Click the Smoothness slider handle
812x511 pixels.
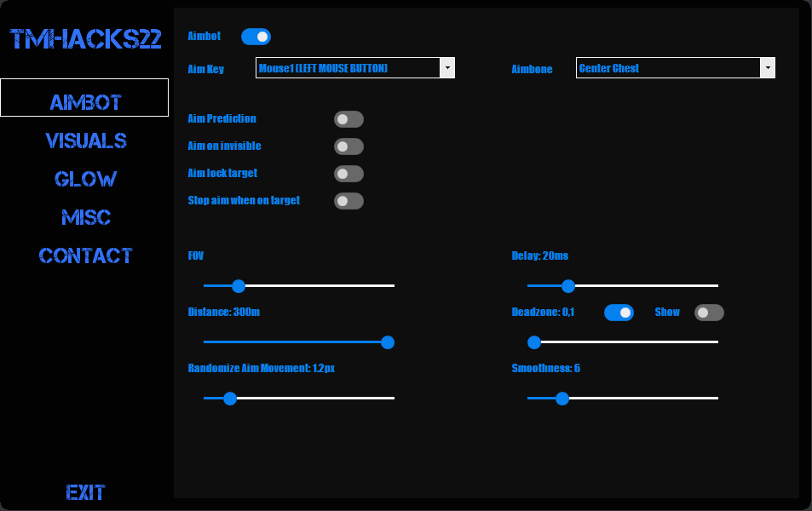[561, 399]
